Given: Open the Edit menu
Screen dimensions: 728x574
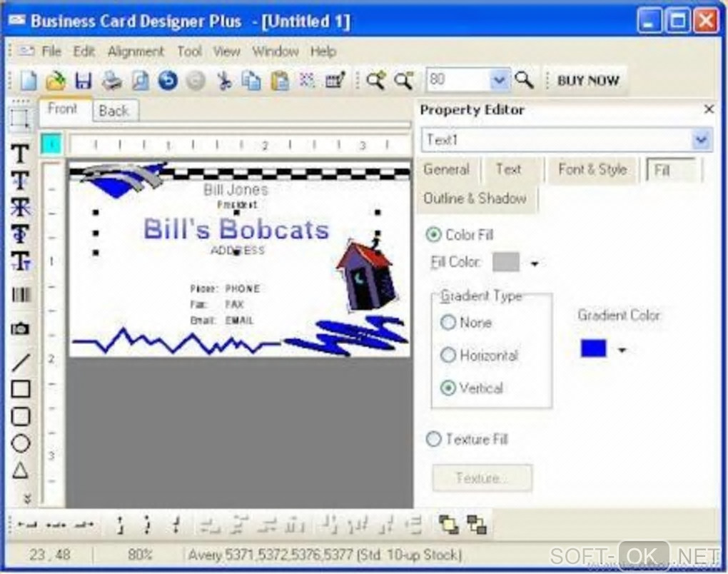Looking at the screenshot, I should click(x=84, y=51).
